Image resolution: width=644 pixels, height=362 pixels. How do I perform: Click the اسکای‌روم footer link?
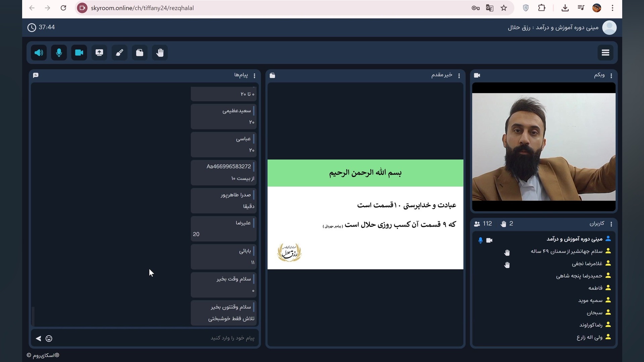pos(43,355)
